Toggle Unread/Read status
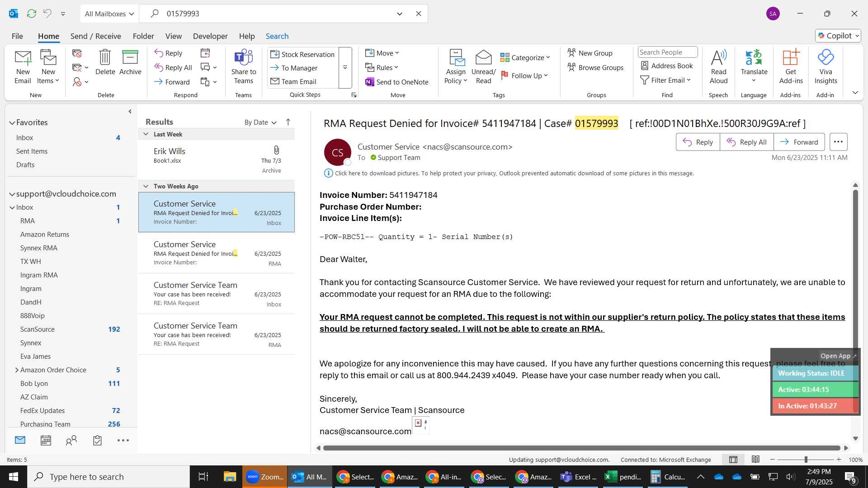The image size is (868, 488). pyautogui.click(x=483, y=67)
